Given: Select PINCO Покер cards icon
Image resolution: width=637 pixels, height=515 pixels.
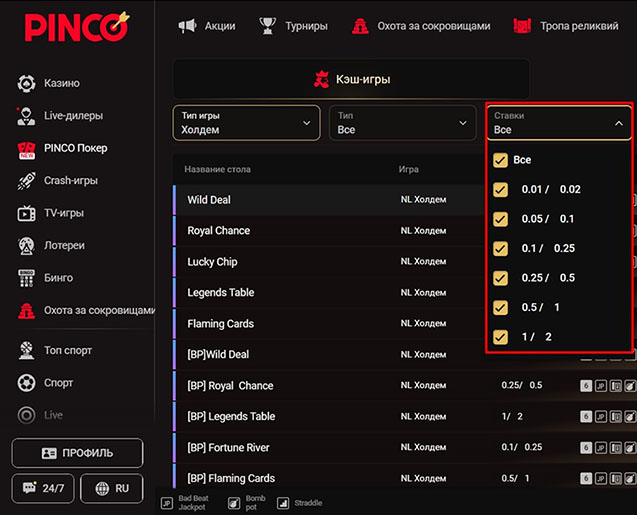Looking at the screenshot, I should tap(26, 149).
